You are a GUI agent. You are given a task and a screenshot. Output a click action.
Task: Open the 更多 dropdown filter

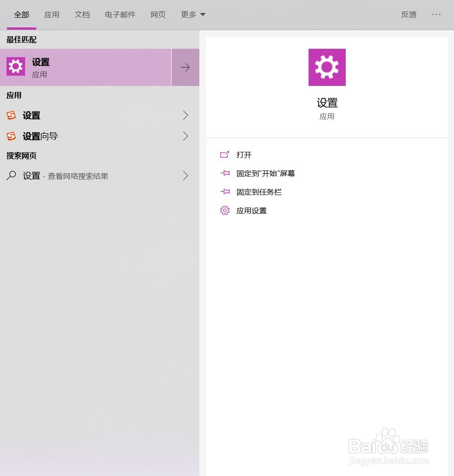pos(193,14)
